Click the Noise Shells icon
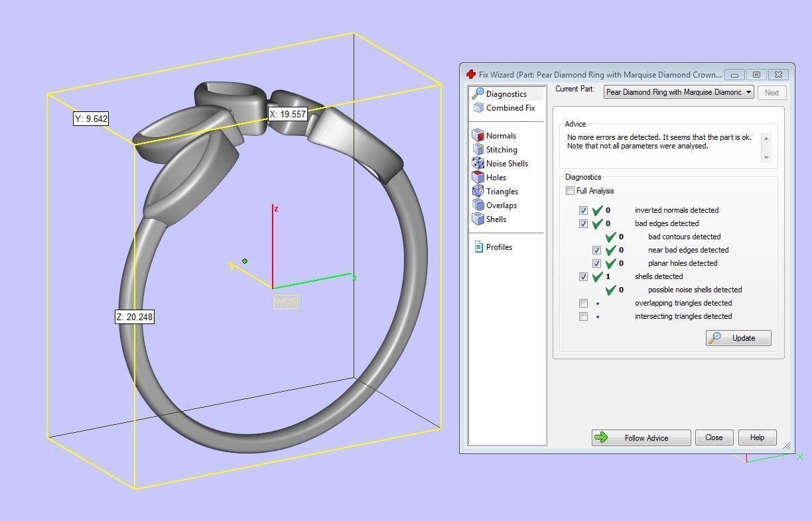Screen dimensions: 812x521 (x=478, y=163)
